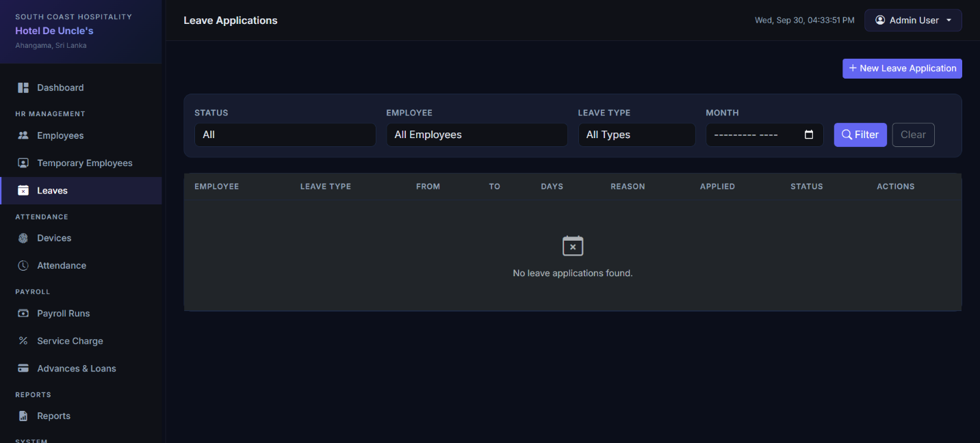Click the New Leave Application button
980x443 pixels.
point(902,68)
